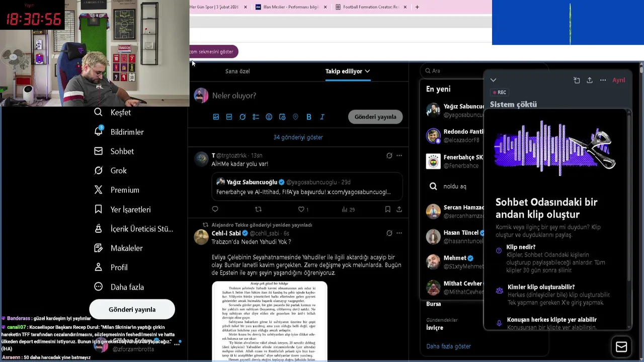Screen dimensions: 644x362
Task: Open Hasan Tüncel account result
Action: pos(454,237)
